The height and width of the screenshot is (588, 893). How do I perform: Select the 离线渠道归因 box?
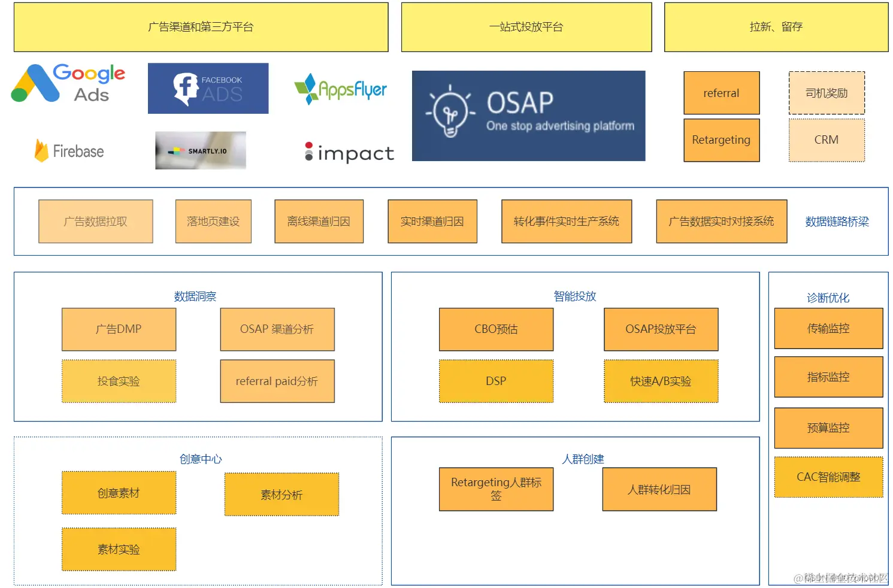319,222
